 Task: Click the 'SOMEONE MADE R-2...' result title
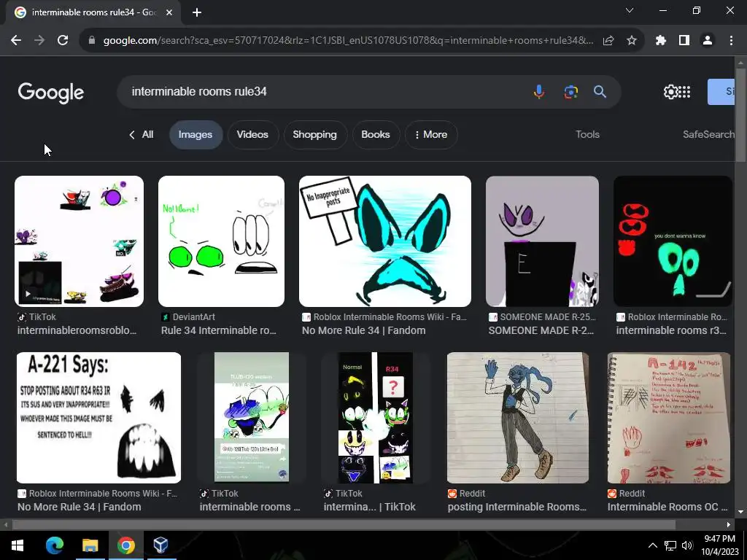(541, 330)
